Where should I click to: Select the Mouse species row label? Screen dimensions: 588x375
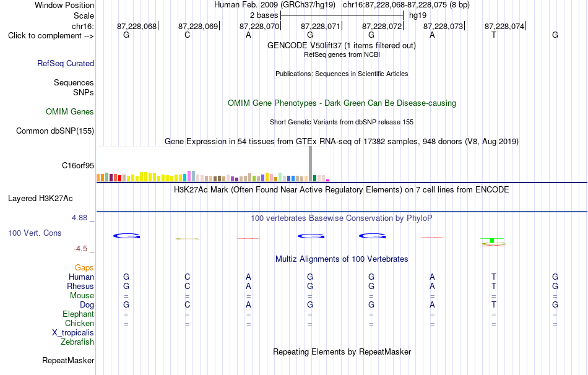(x=82, y=296)
